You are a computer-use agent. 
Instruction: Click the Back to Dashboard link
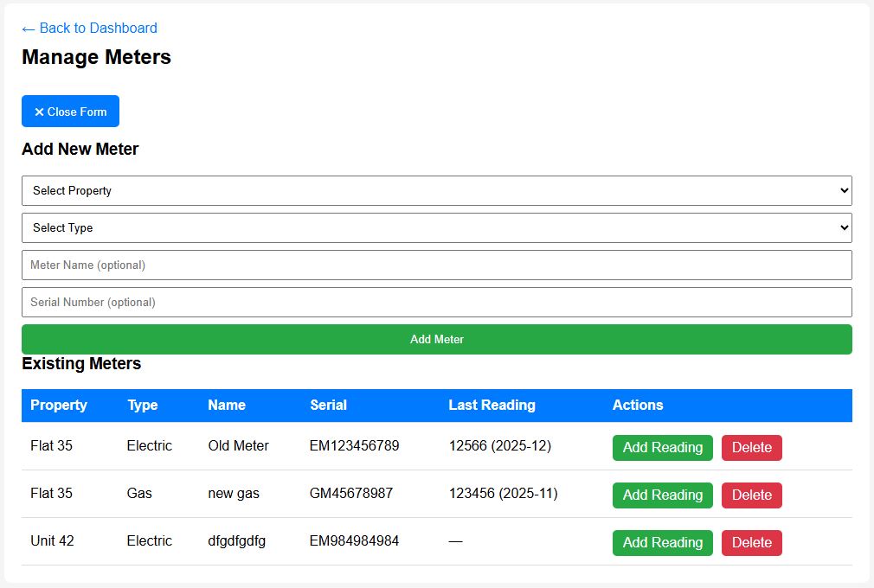click(x=89, y=28)
